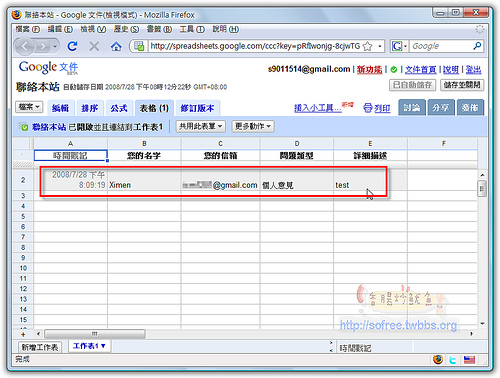Select the 時間戳記 header cell
Image resolution: width=500 pixels, height=378 pixels.
tap(70, 155)
